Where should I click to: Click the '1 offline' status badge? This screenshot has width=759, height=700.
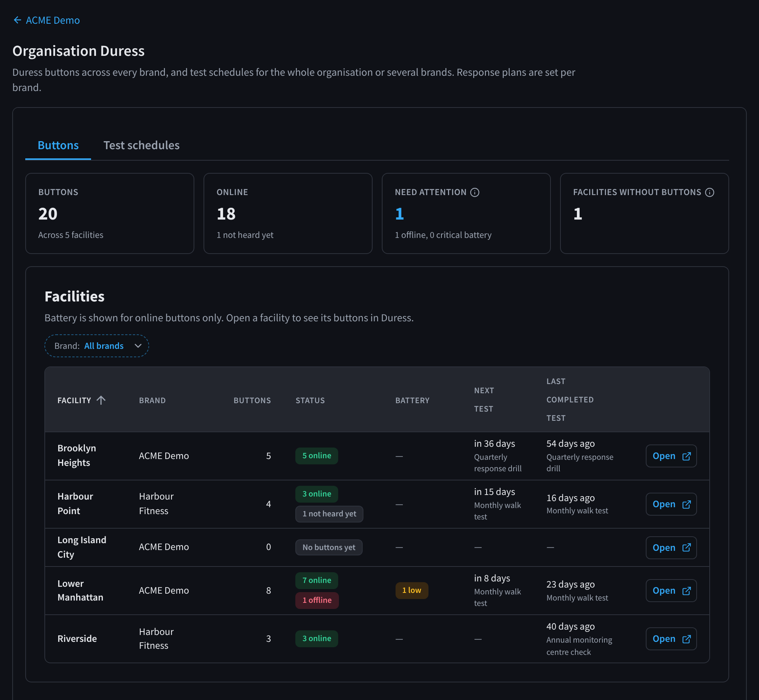click(317, 600)
